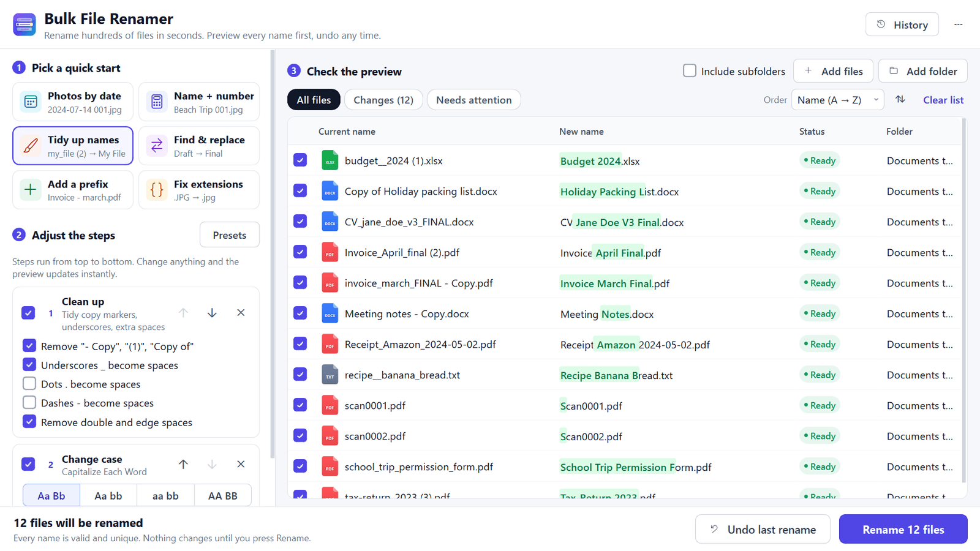Switch to the Needs attention tab
The image size is (980, 551).
pyautogui.click(x=473, y=100)
